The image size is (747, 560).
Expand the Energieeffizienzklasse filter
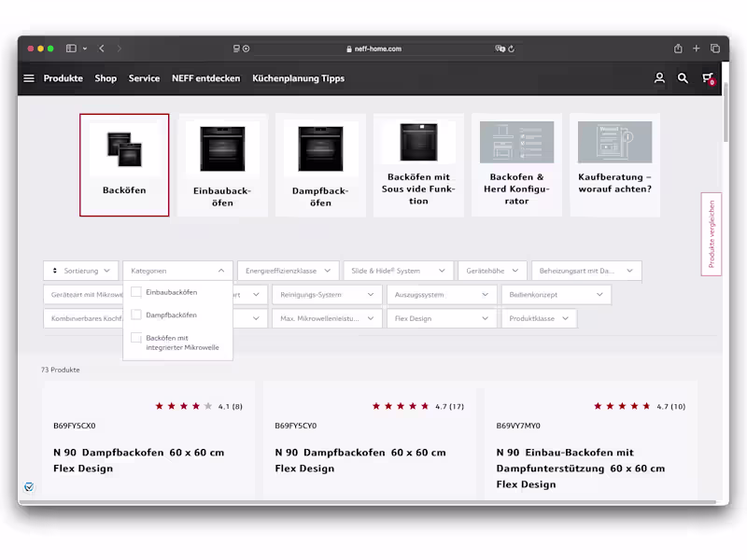click(288, 271)
